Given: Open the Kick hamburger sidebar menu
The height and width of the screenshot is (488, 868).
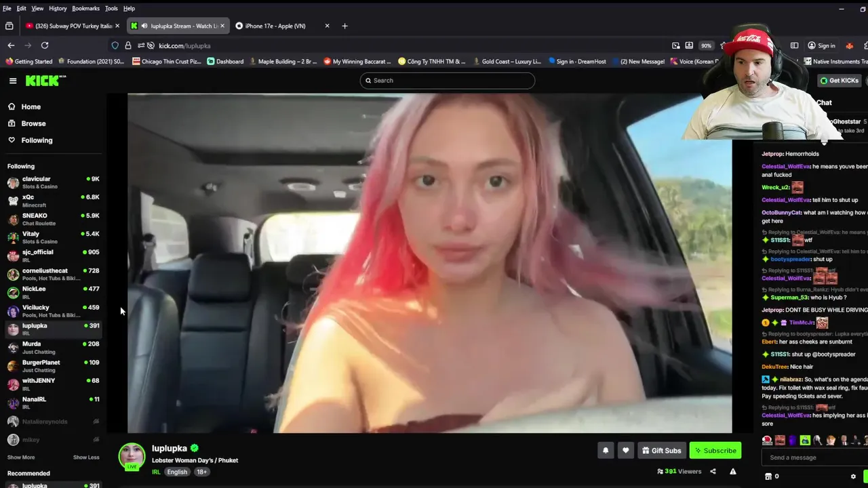Looking at the screenshot, I should [x=13, y=81].
